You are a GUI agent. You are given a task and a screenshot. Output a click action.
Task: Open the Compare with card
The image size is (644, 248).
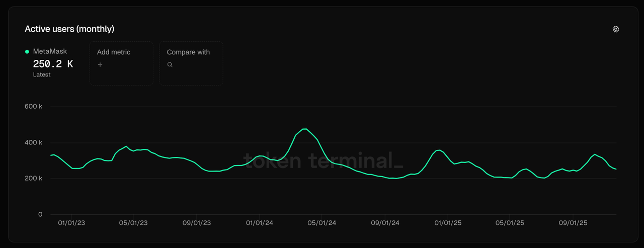191,63
